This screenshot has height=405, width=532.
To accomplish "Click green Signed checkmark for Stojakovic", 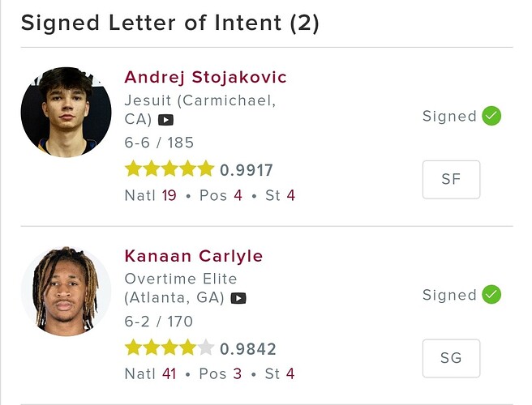I will pos(491,116).
